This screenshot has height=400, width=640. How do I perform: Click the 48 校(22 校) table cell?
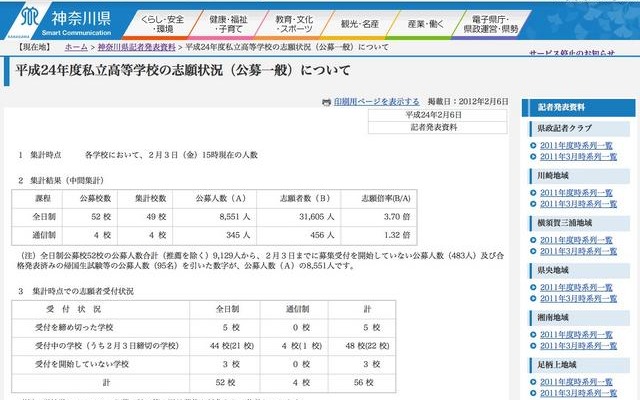pos(362,346)
